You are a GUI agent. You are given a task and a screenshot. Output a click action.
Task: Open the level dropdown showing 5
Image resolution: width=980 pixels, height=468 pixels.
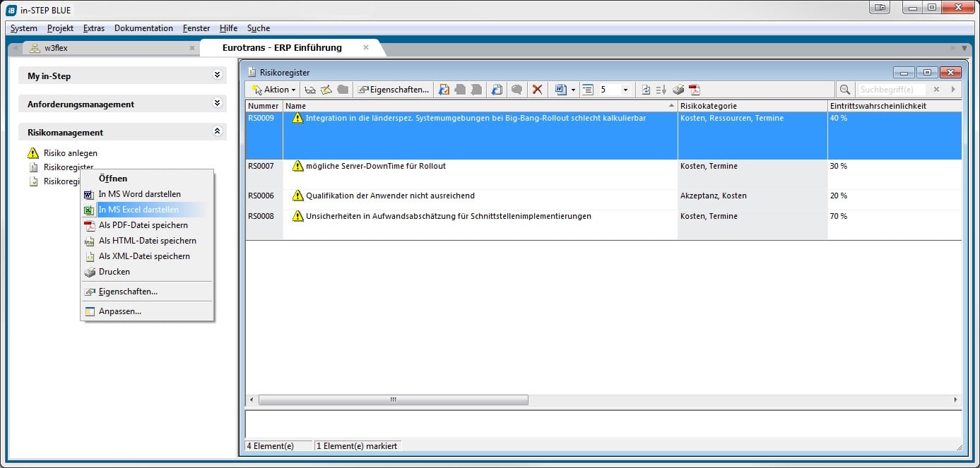(625, 90)
